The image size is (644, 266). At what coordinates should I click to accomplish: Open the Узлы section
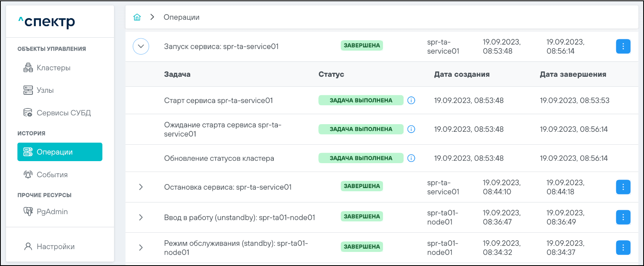pyautogui.click(x=45, y=90)
